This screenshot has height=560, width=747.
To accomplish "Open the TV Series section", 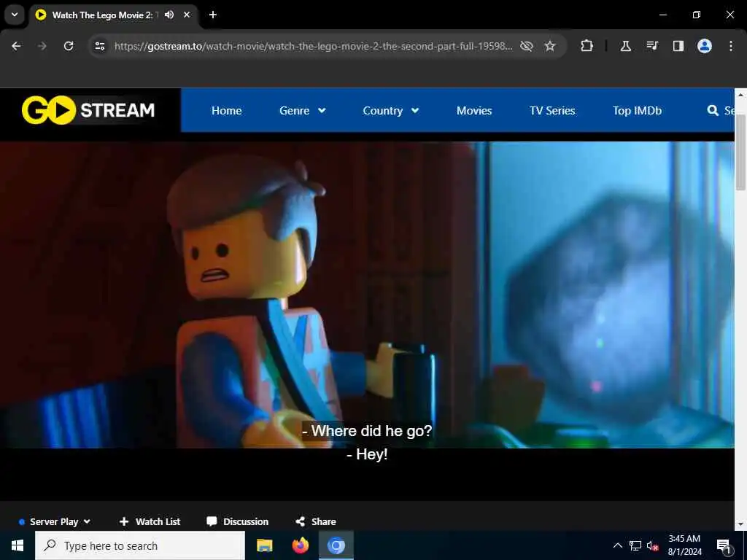I will pyautogui.click(x=552, y=111).
